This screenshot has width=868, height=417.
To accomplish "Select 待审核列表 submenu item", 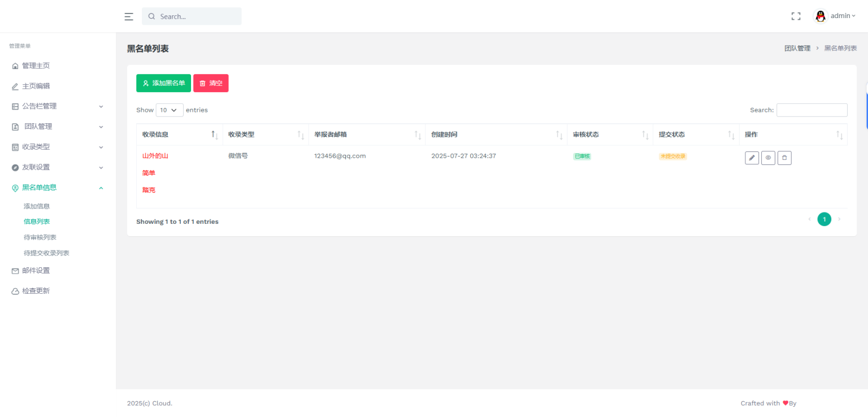I will point(40,237).
